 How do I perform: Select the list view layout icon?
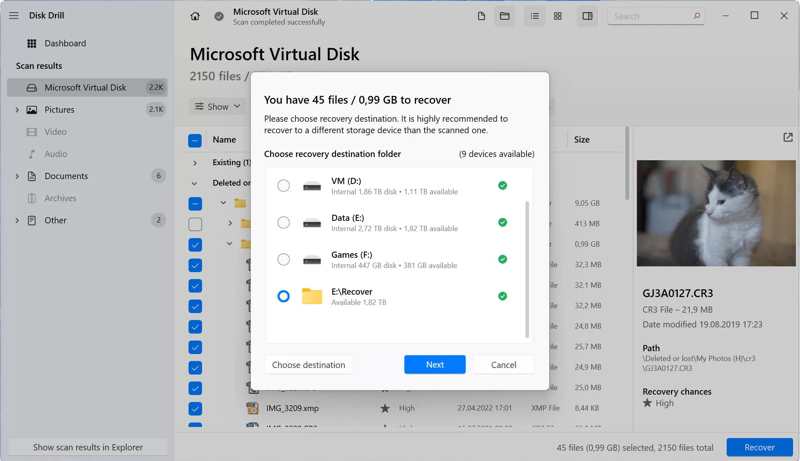point(535,16)
